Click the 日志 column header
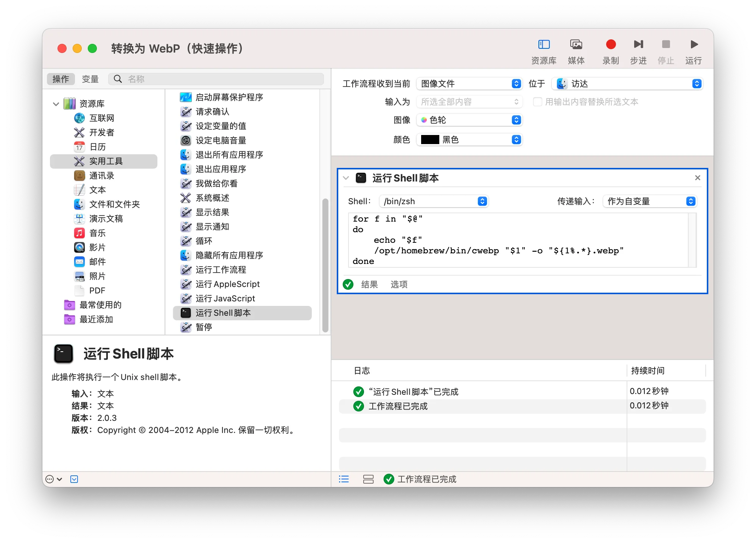The height and width of the screenshot is (543, 756). [362, 371]
